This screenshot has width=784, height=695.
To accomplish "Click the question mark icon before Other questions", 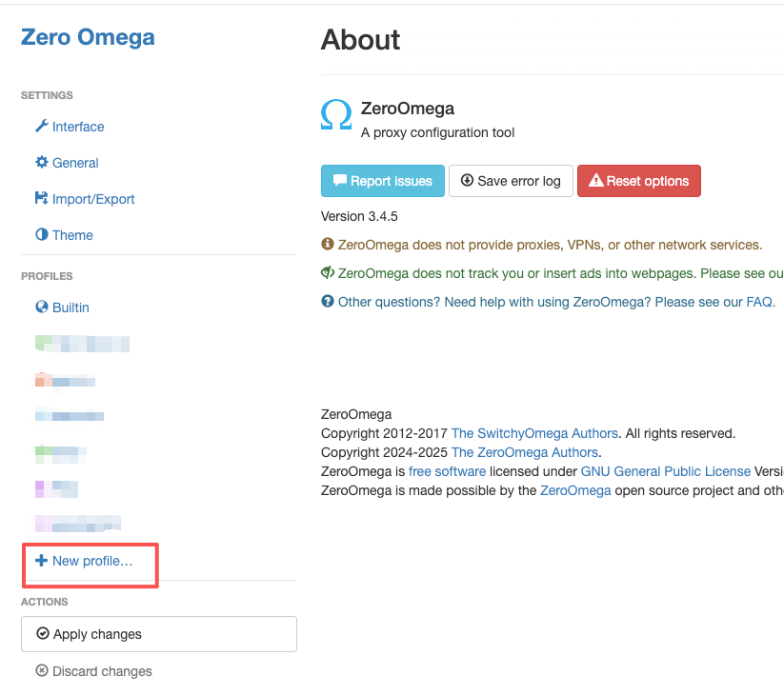I will pyautogui.click(x=328, y=302).
